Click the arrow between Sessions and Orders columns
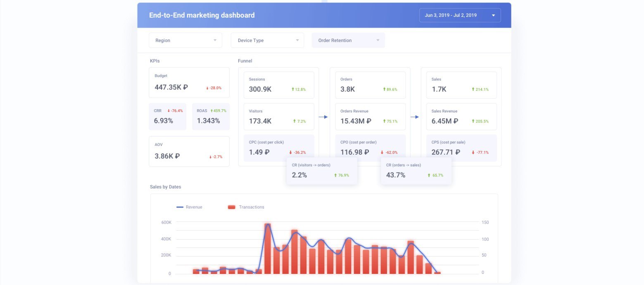Image resolution: width=644 pixels, height=285 pixels. coord(323,117)
